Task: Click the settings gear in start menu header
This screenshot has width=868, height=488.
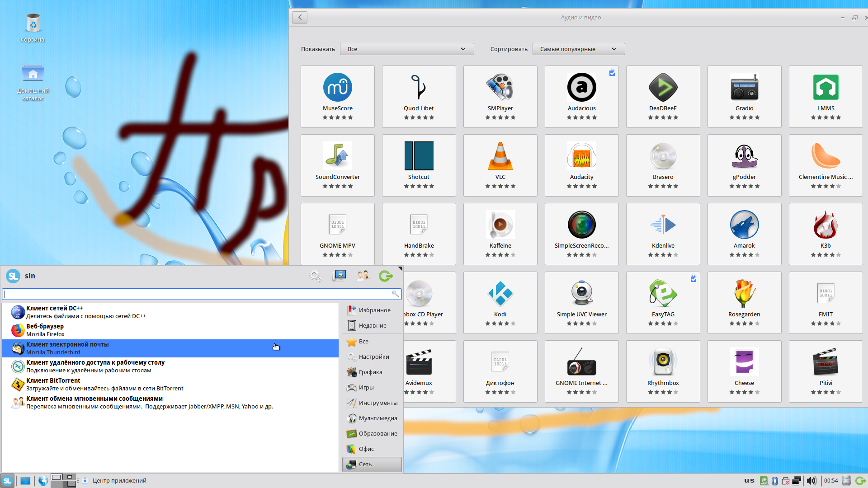Action: pos(315,276)
